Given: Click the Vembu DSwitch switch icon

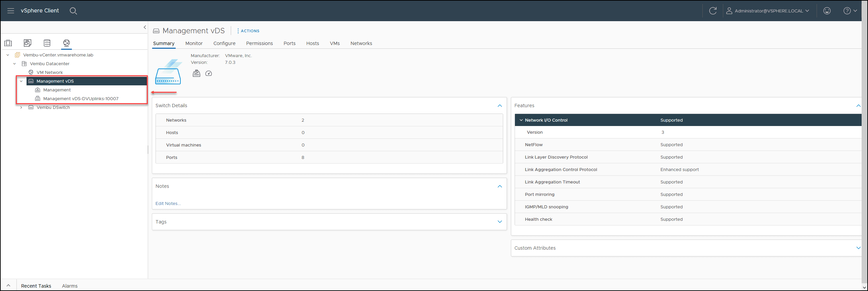Looking at the screenshot, I should [31, 108].
